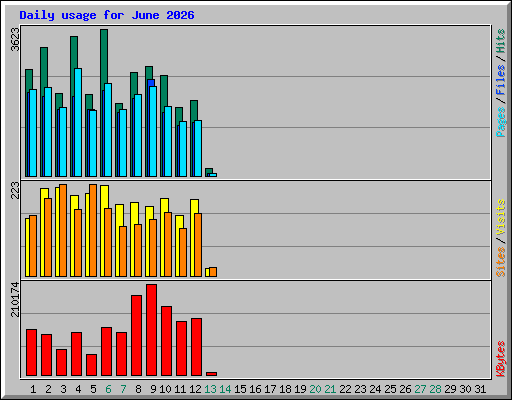The height and width of the screenshot is (400, 512).
Task: Click the day 27 green axis label
Action: [x=420, y=389]
